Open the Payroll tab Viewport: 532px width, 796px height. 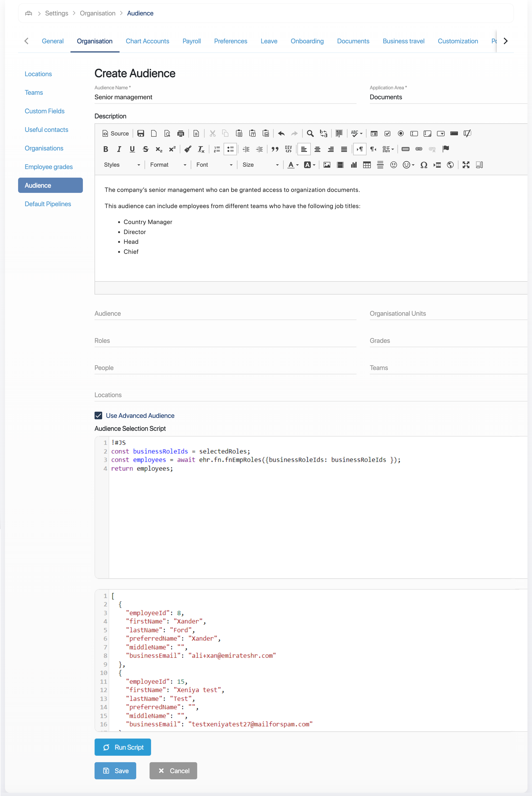pos(191,41)
